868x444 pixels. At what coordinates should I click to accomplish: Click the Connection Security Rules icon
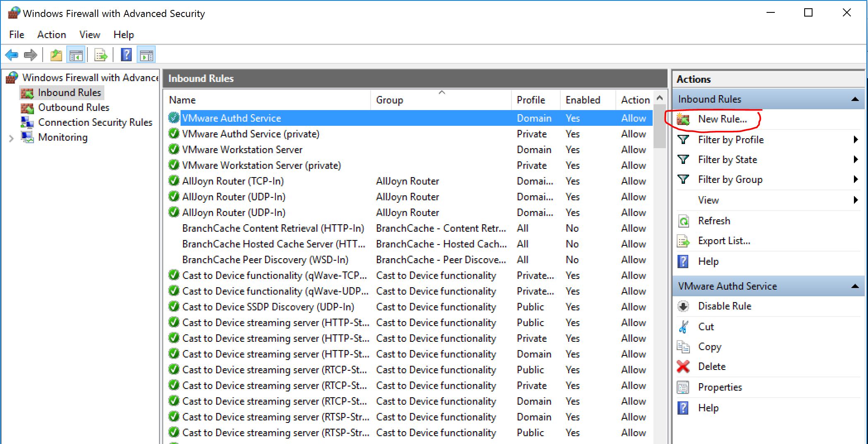click(x=27, y=122)
